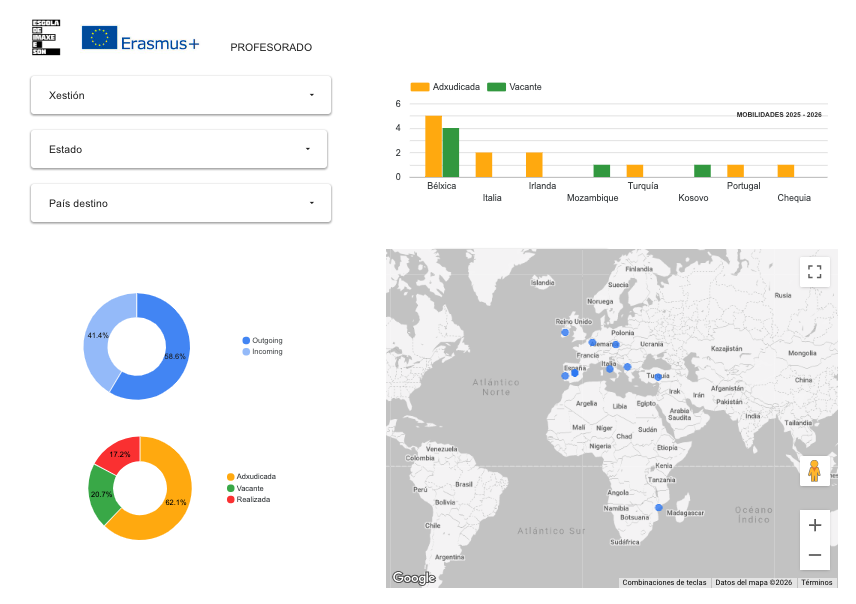
Task: Click the Combinaciones de teclas map option
Action: 663,582
